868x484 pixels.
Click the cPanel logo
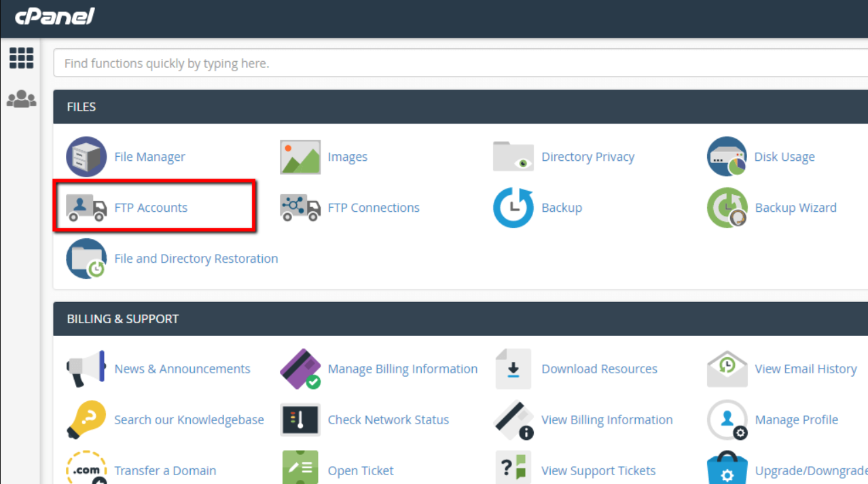(x=55, y=16)
